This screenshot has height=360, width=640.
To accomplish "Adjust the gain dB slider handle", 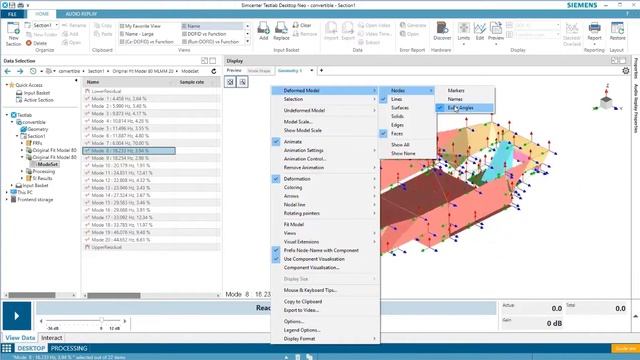I will point(101,321).
